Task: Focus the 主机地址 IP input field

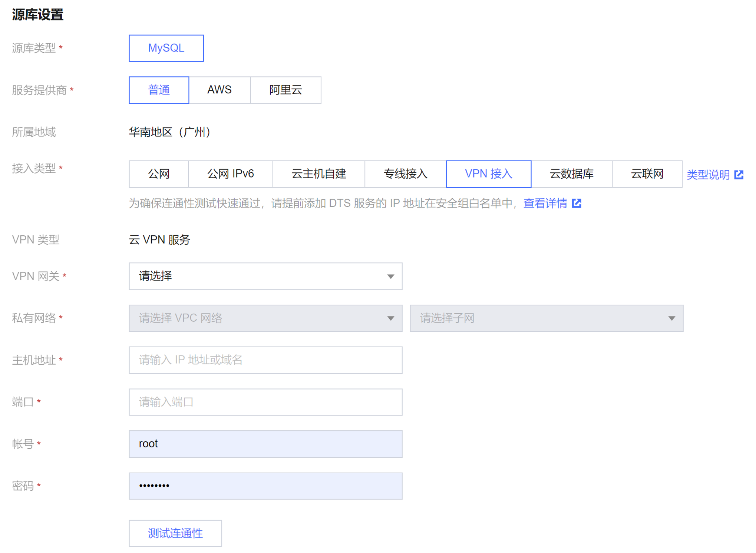Action: click(265, 360)
